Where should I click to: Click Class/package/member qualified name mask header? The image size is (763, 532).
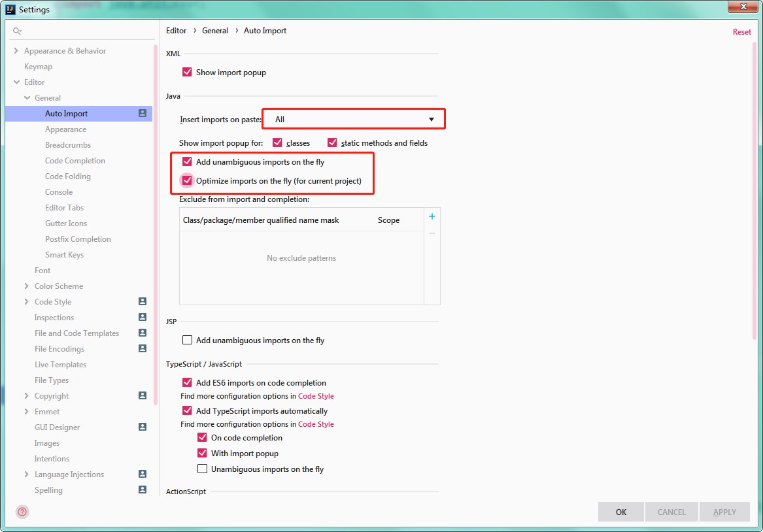click(x=261, y=220)
